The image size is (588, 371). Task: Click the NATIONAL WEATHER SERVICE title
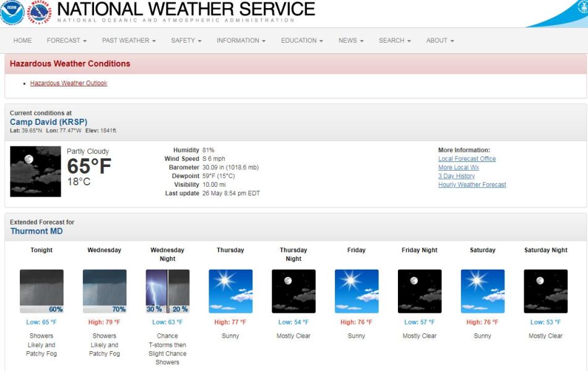186,9
